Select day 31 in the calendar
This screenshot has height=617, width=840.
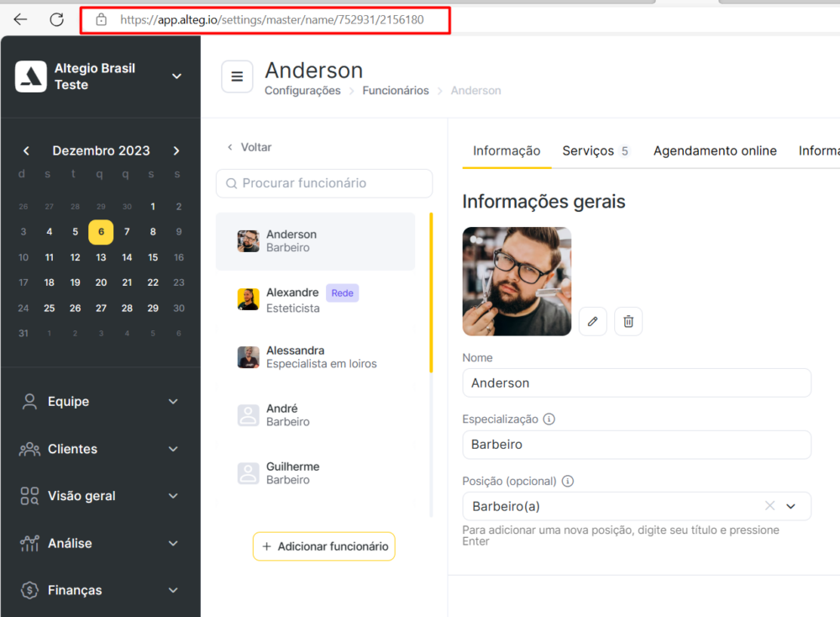click(x=24, y=334)
